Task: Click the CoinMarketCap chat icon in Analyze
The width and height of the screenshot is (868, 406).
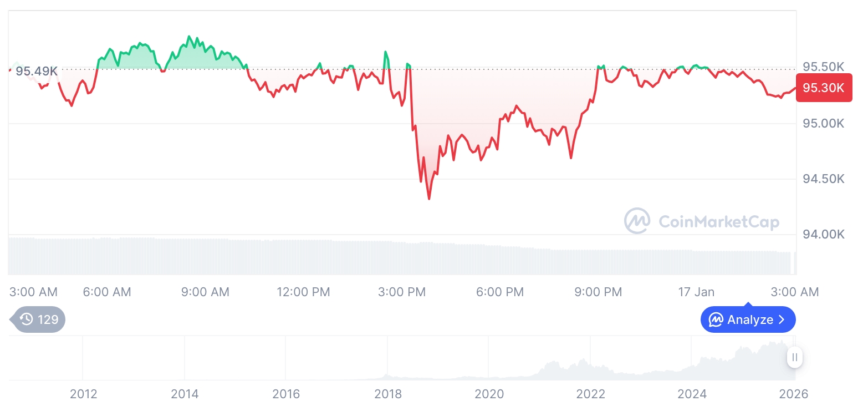Action: point(716,319)
